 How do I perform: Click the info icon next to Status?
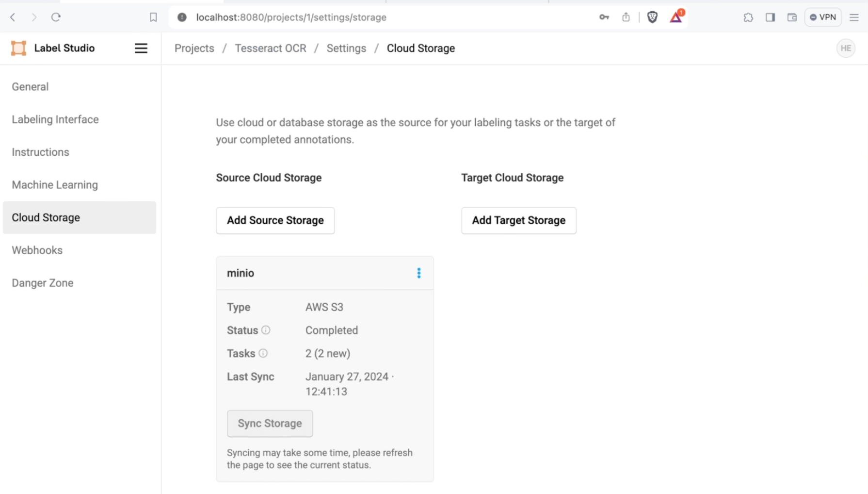266,330
